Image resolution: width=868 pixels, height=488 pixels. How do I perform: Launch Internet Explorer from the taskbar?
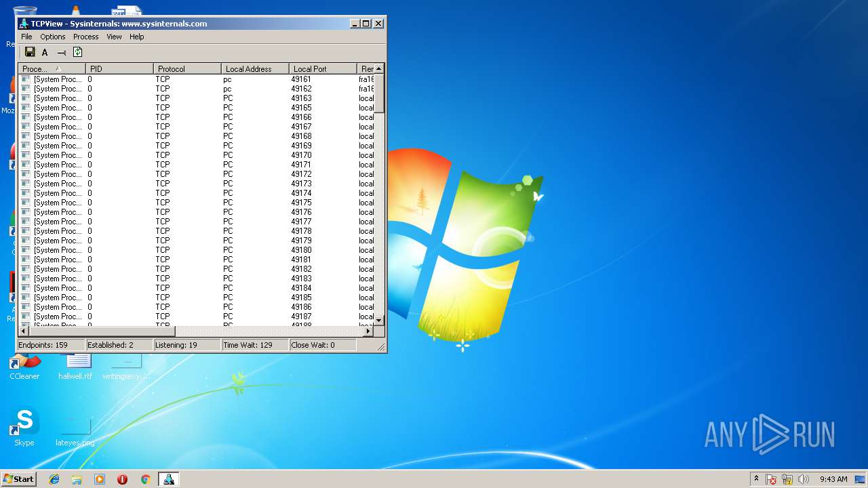[x=54, y=479]
